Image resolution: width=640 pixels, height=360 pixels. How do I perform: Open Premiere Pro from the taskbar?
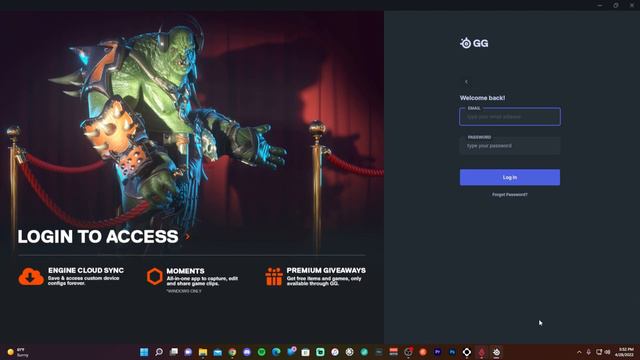click(x=438, y=352)
